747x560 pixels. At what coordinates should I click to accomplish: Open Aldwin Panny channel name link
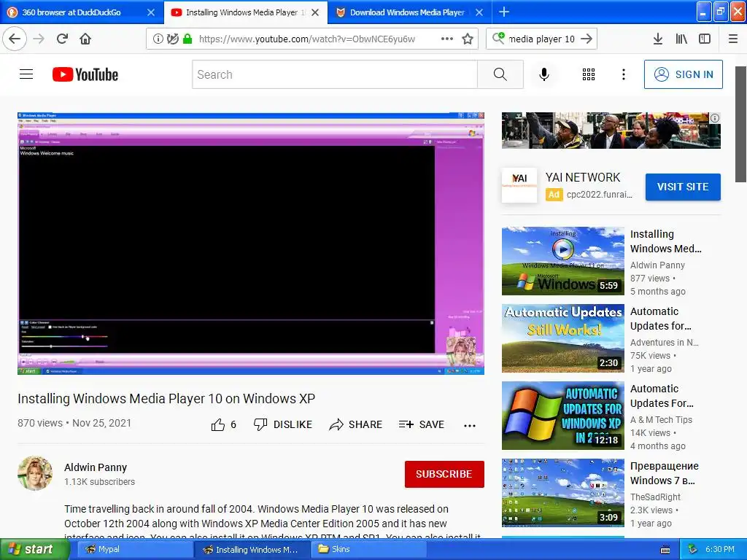point(96,467)
